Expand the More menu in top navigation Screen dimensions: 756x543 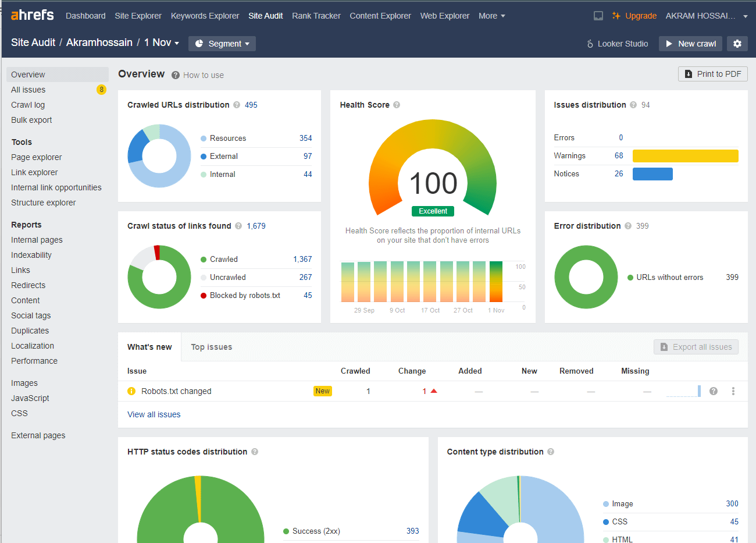point(492,16)
